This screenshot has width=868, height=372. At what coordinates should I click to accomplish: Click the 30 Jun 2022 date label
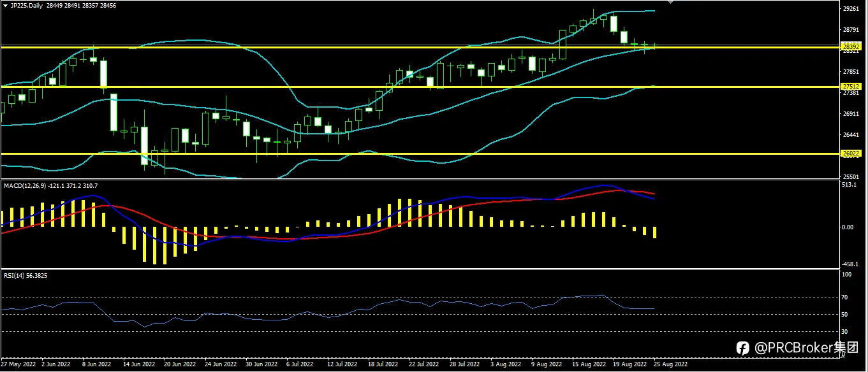pyautogui.click(x=262, y=365)
